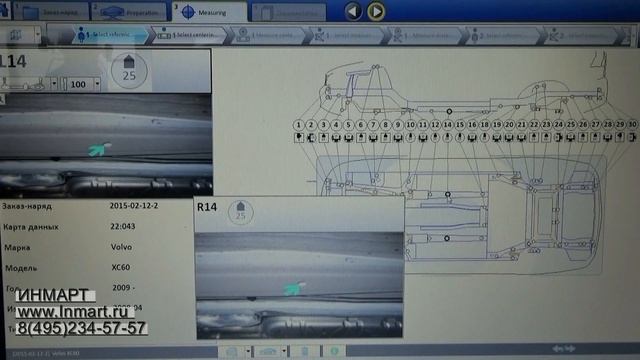Select measuring point number 1
Screen dimensions: 640x360
(x=299, y=125)
